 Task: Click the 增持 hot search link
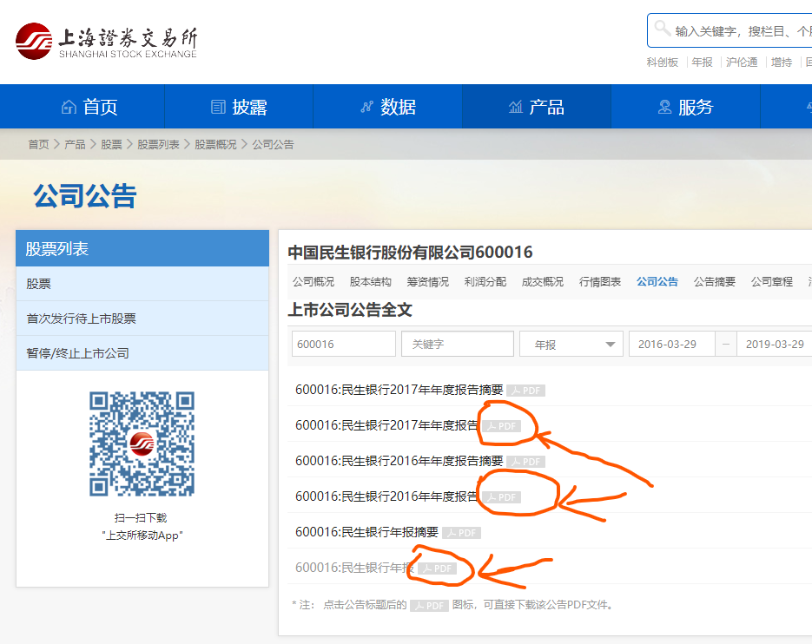(782, 62)
